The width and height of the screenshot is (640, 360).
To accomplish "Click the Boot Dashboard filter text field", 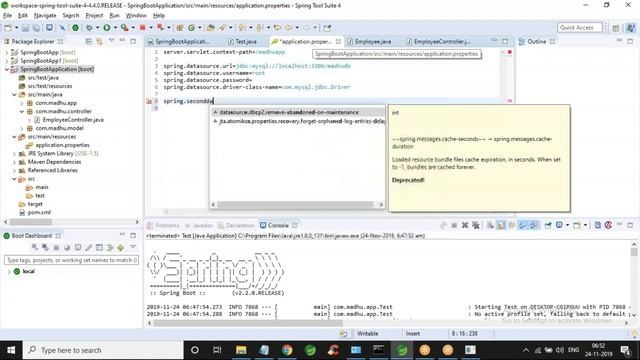I will 71,260.
